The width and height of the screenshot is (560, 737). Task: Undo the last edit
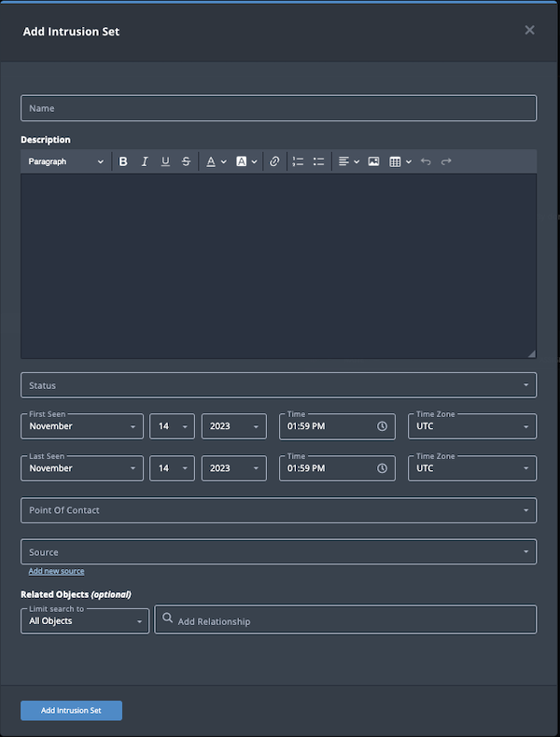(x=426, y=161)
